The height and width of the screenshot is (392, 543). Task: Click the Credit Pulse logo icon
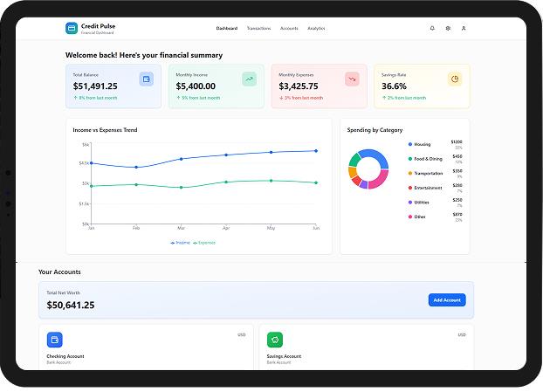(72, 28)
